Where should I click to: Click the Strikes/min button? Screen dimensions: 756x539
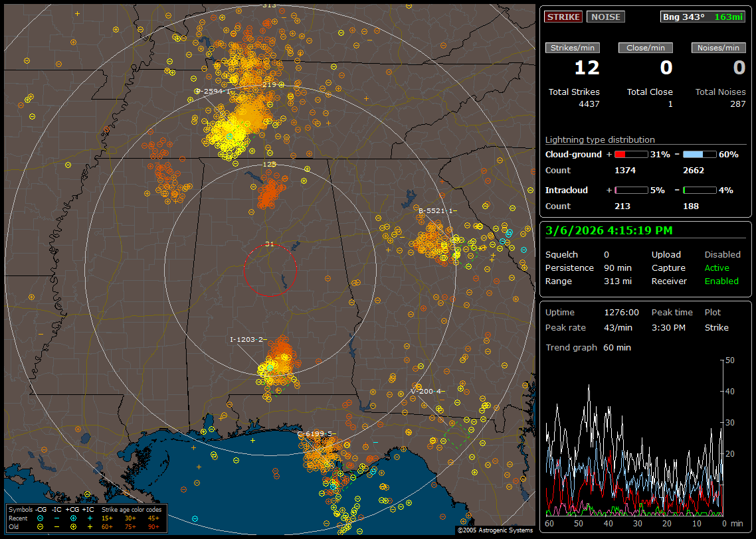tap(573, 48)
